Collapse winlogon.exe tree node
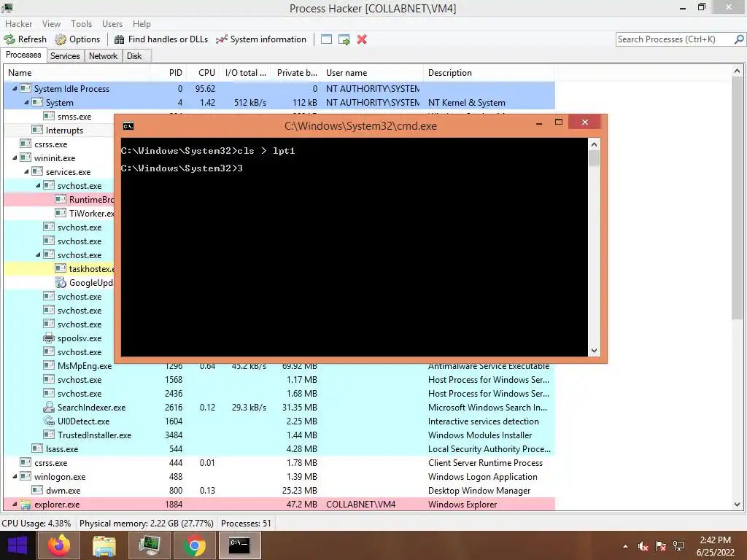The width and height of the screenshot is (747, 560). pos(15,476)
